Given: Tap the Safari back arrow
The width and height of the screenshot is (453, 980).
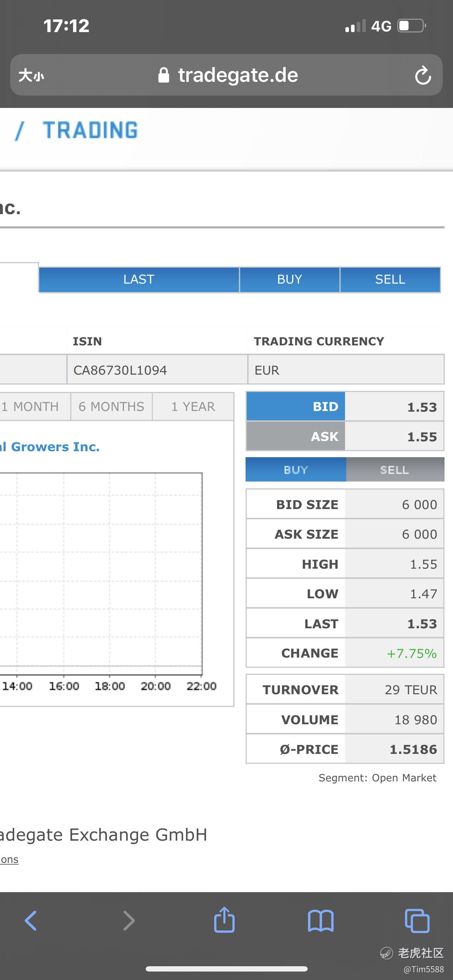Looking at the screenshot, I should pos(31,921).
